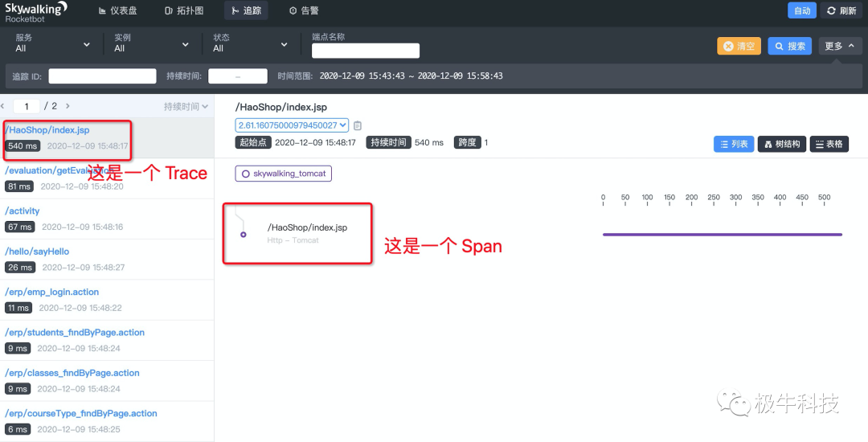The height and width of the screenshot is (442, 868).
Task: Toggle the 自动 auto refresh button
Action: pos(802,10)
